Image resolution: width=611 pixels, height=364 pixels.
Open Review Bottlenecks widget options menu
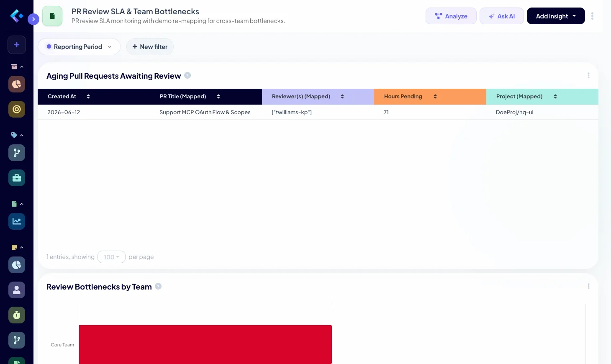pos(588,286)
